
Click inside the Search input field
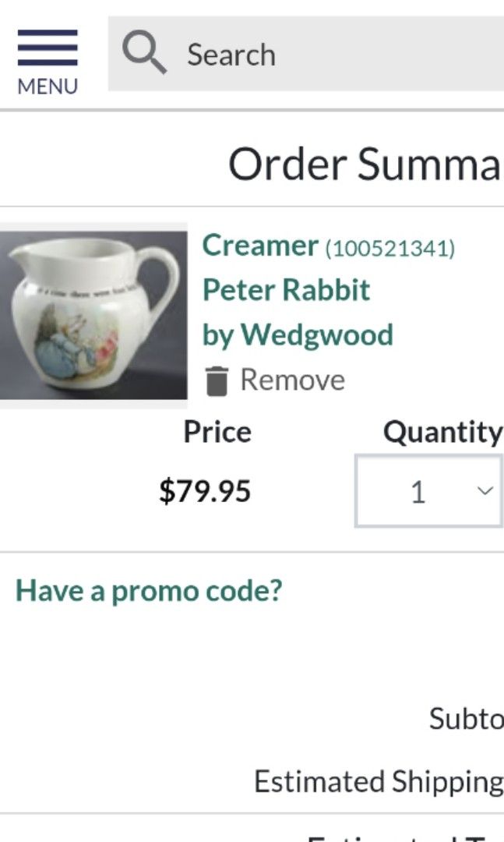point(312,53)
